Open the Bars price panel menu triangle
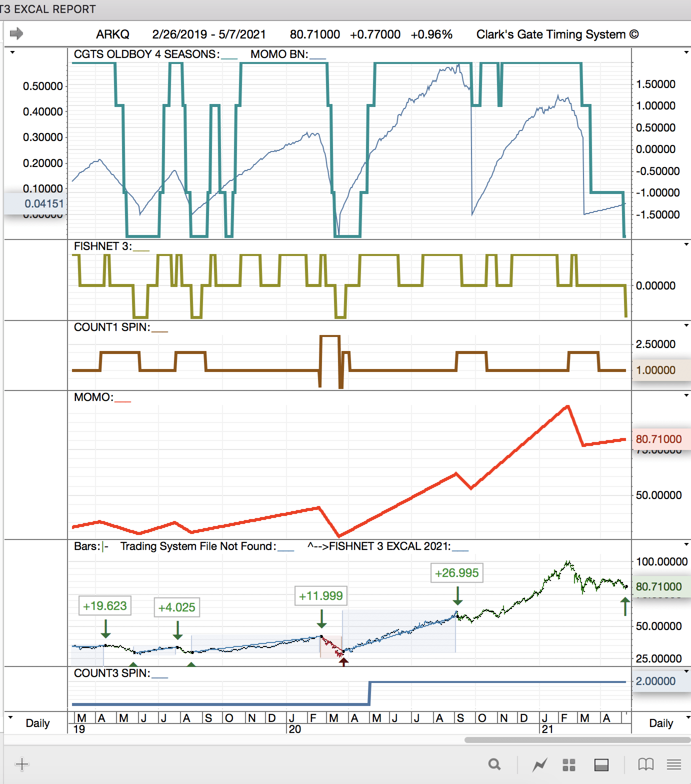Viewport: 691px width, 784px height. pos(686,544)
